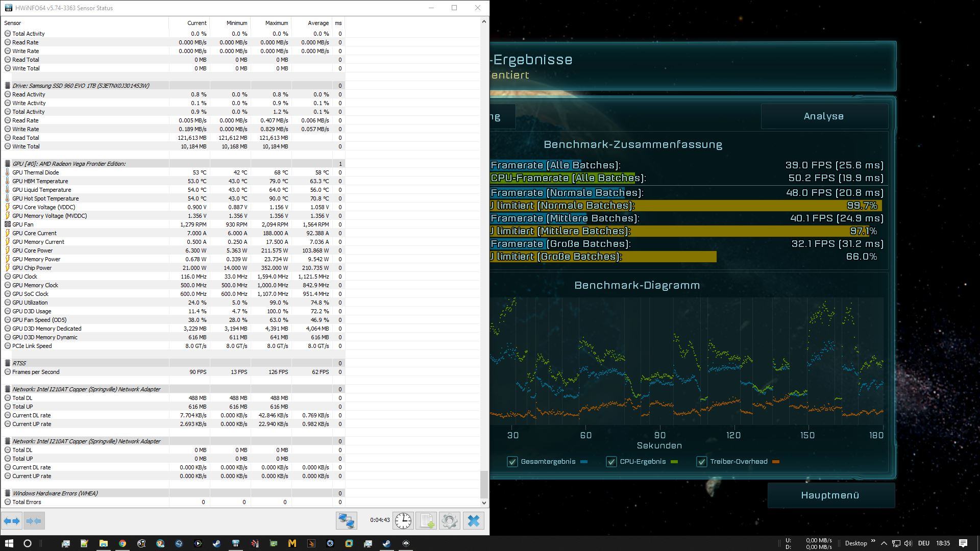980x551 pixels.
Task: Open the network status tray icon
Action: [x=896, y=543]
